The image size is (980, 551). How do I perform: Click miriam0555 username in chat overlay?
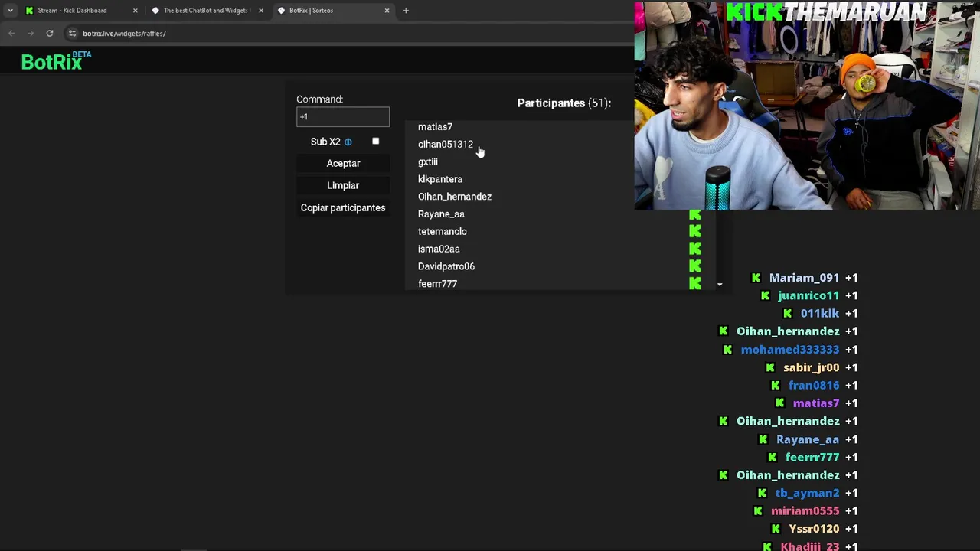coord(805,511)
